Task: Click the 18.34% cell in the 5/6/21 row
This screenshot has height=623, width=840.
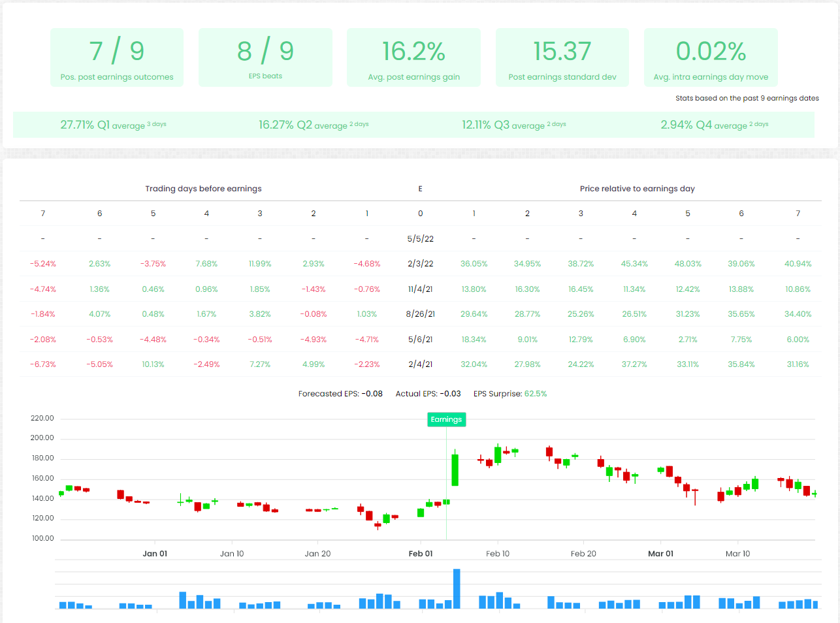Action: point(474,340)
